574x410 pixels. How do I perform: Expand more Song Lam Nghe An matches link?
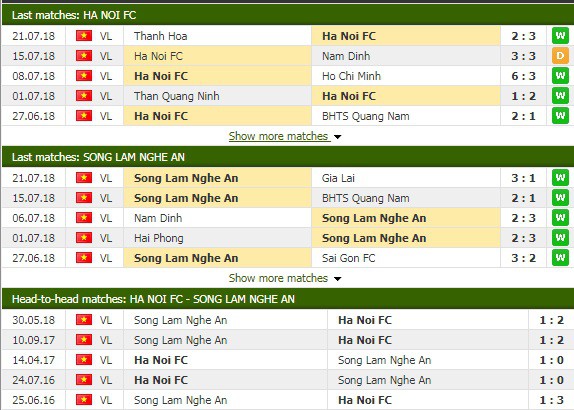[x=279, y=278]
